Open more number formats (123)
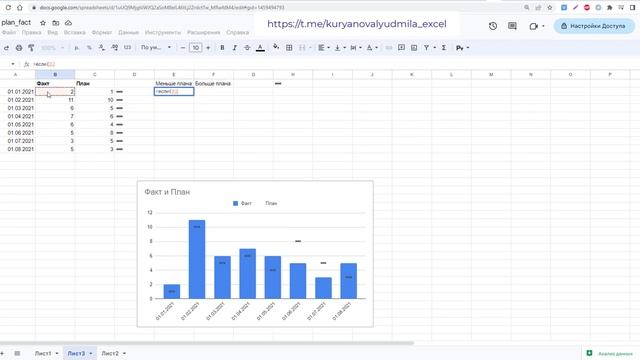Screen dimensions: 640x360 point(127,48)
